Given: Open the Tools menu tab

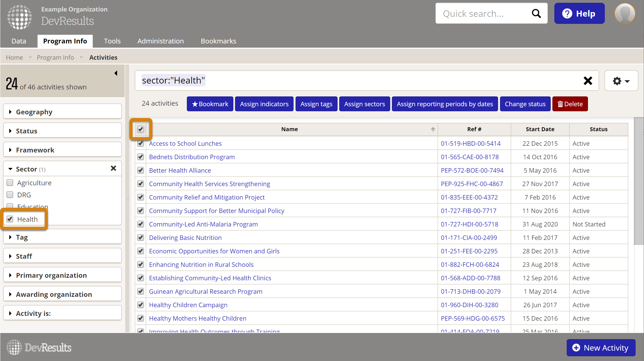Looking at the screenshot, I should point(112,41).
